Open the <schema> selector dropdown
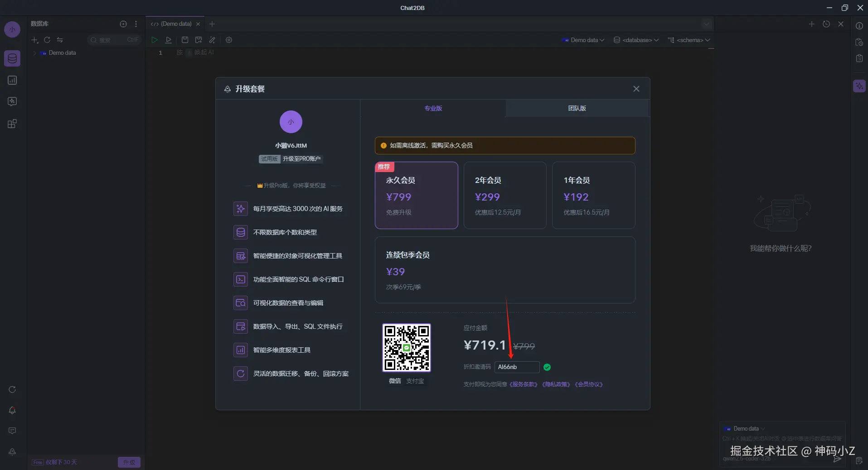This screenshot has height=470, width=868. (689, 40)
